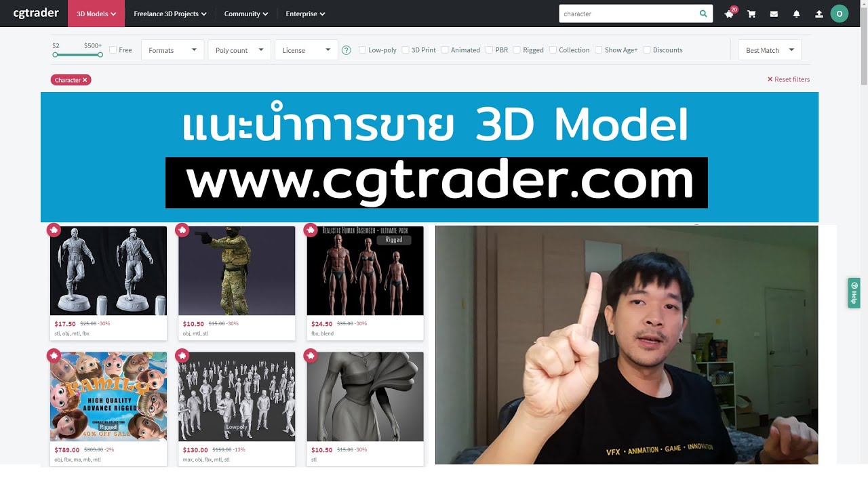Open the female dress sculpt thumbnail

(x=366, y=396)
